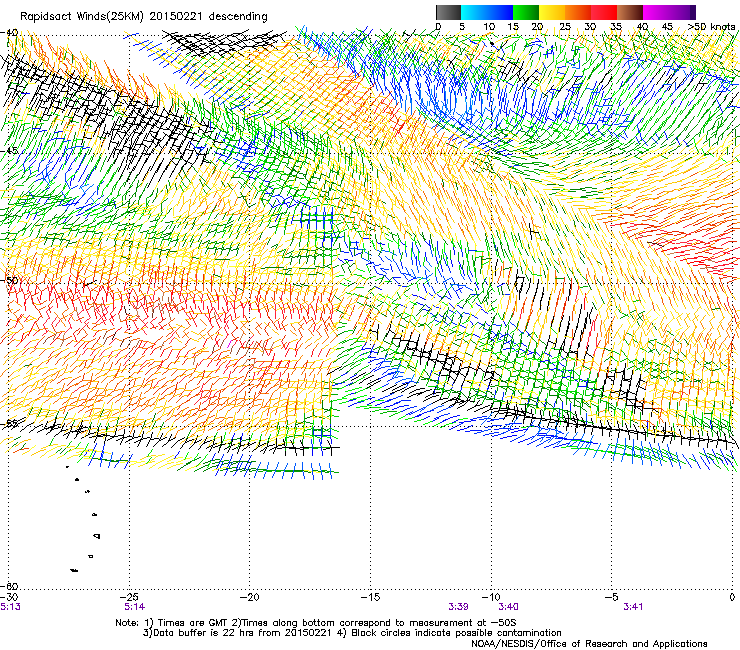The width and height of the screenshot is (740, 650).
Task: Click the legend value '25'
Action: 565,27
